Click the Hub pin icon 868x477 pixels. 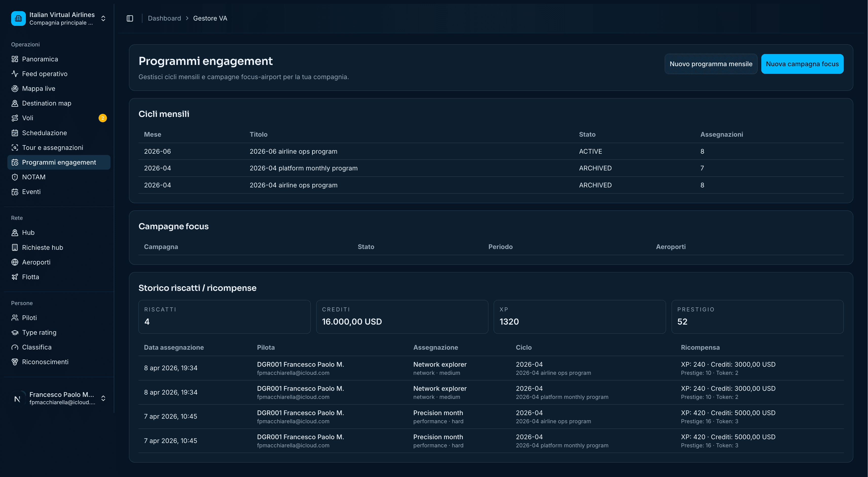click(x=15, y=233)
